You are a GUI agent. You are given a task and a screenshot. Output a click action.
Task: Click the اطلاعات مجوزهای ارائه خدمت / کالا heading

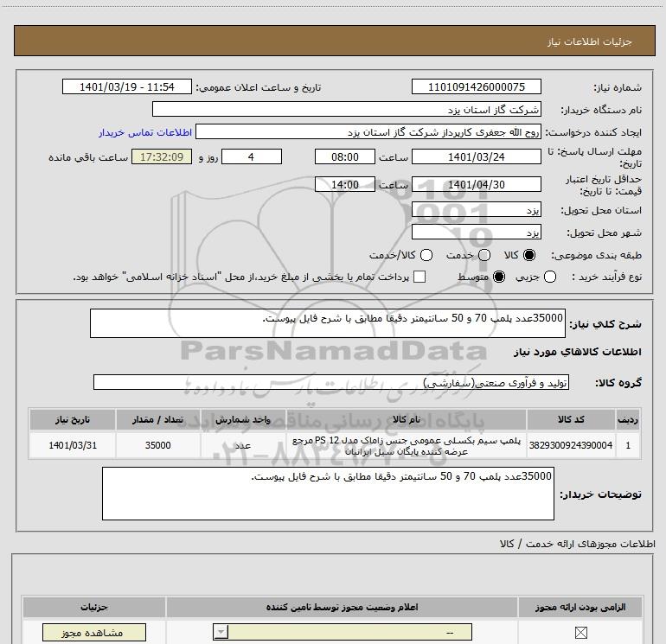click(x=578, y=544)
